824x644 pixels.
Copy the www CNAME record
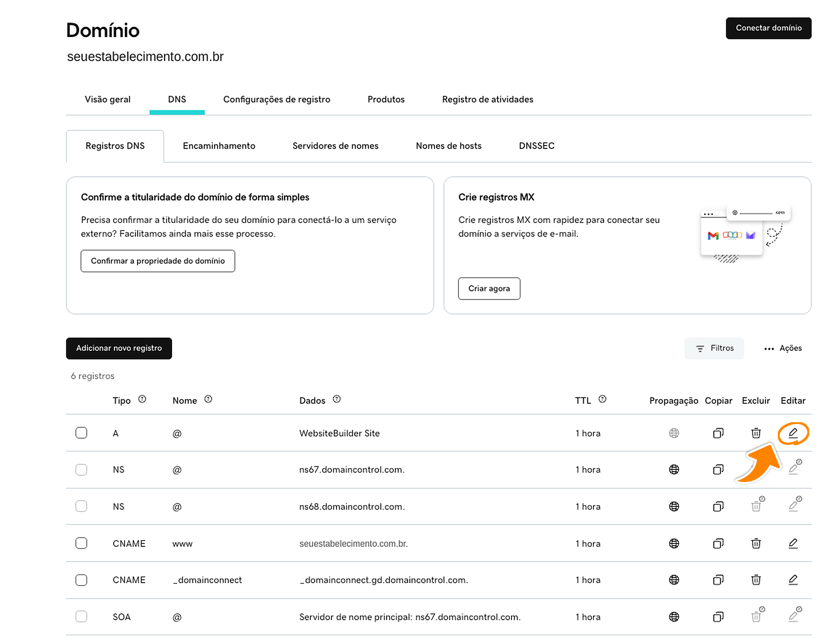pos(718,544)
